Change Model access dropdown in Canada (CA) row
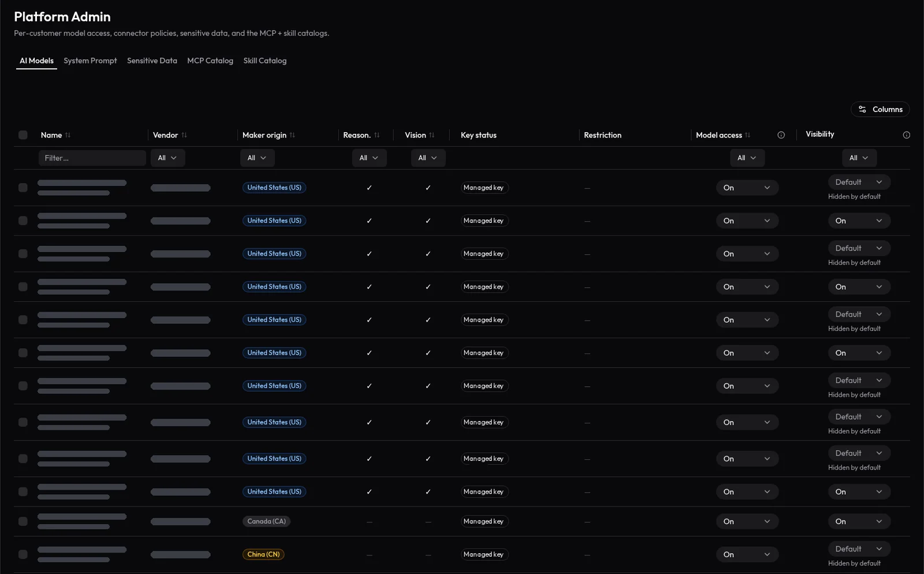This screenshot has width=924, height=574. (747, 521)
